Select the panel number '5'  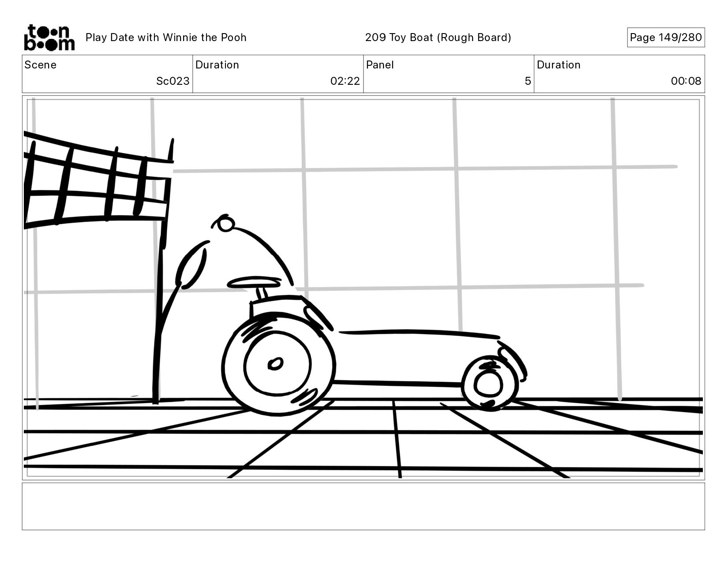tap(528, 81)
